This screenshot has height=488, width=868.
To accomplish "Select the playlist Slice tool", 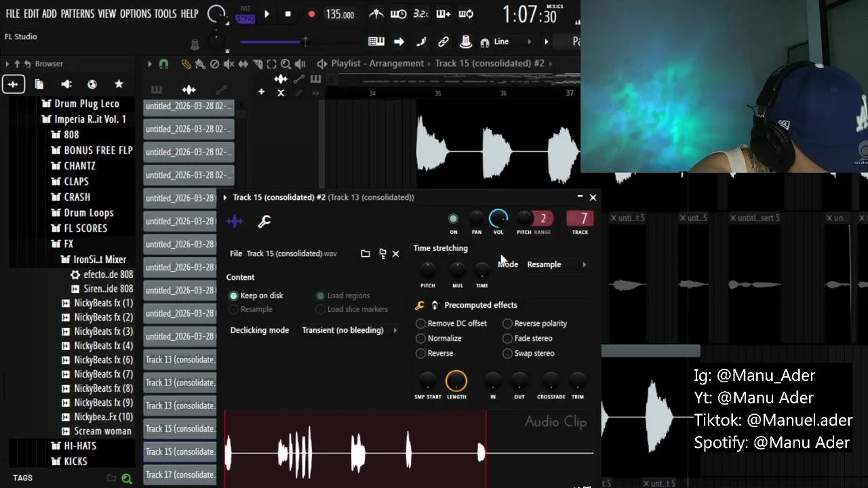I will pyautogui.click(x=257, y=64).
